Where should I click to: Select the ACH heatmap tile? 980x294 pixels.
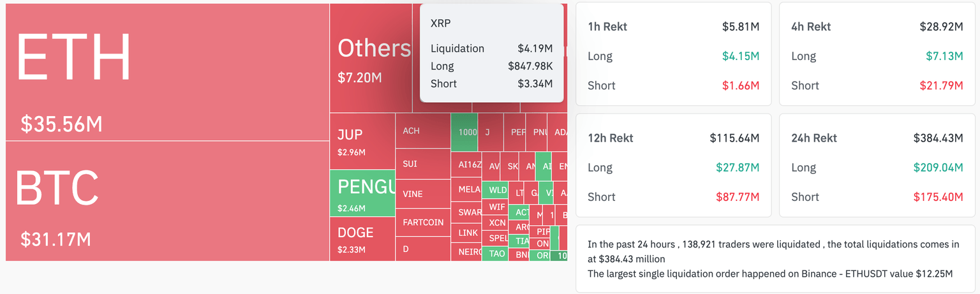click(422, 131)
